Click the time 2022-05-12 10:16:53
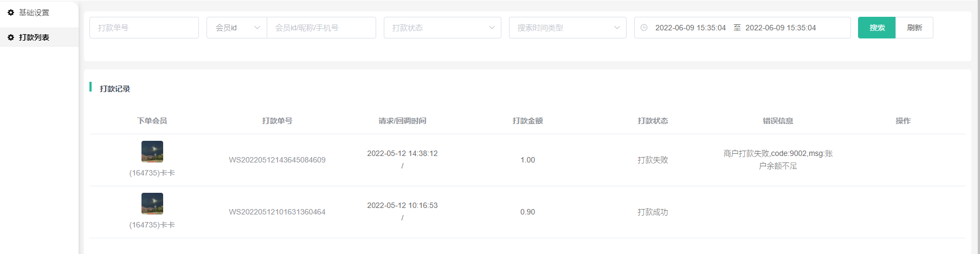Screen dimensions: 980x254 tap(402, 205)
